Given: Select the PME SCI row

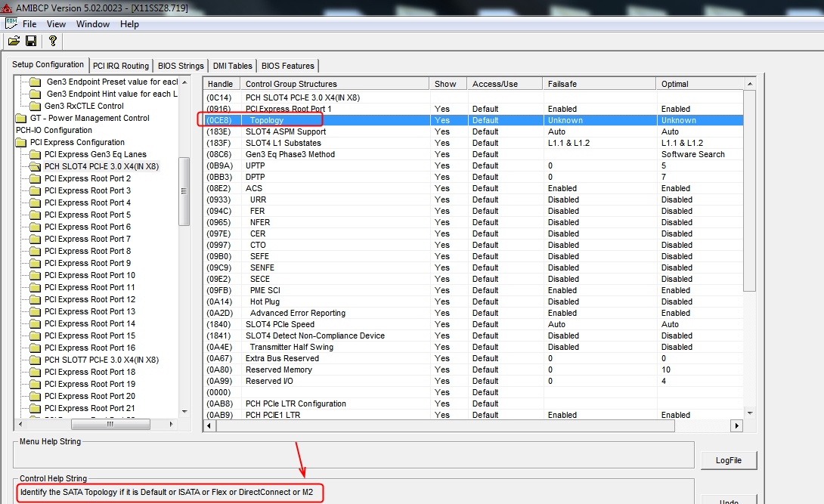Looking at the screenshot, I should pyautogui.click(x=473, y=290).
